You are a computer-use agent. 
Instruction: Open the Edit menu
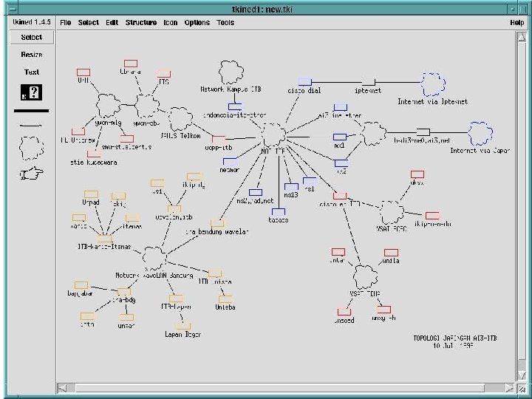(112, 23)
